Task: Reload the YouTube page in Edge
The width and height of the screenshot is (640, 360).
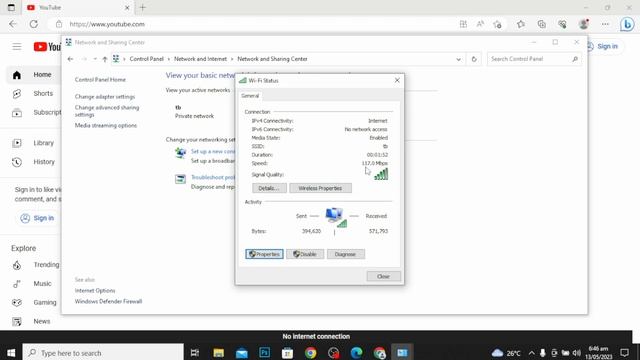Action: coord(34,24)
